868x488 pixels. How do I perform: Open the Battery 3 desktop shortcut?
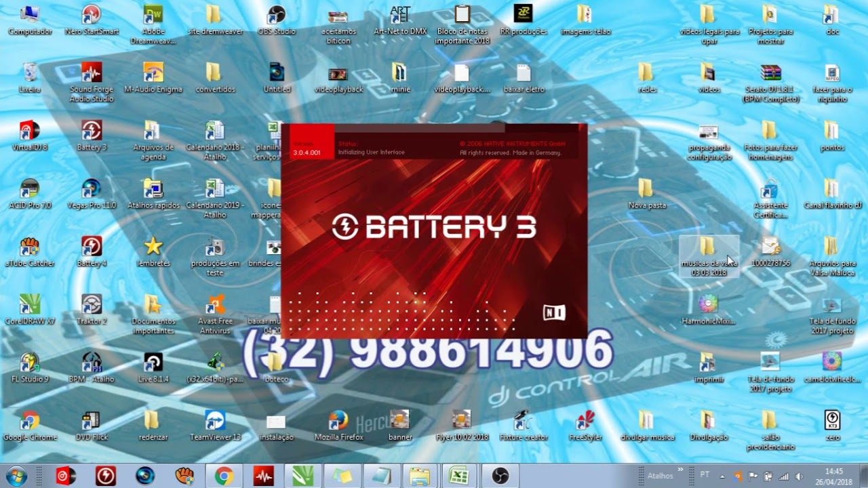click(x=92, y=136)
